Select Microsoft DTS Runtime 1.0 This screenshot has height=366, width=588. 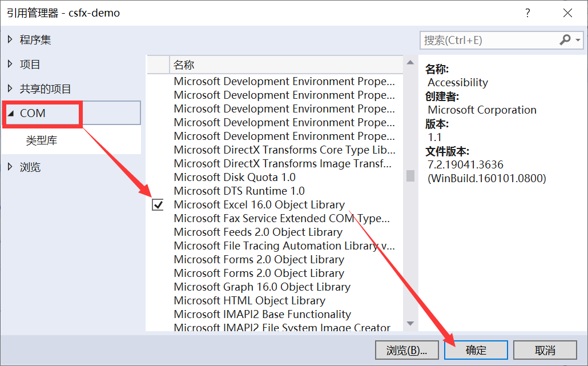[239, 191]
